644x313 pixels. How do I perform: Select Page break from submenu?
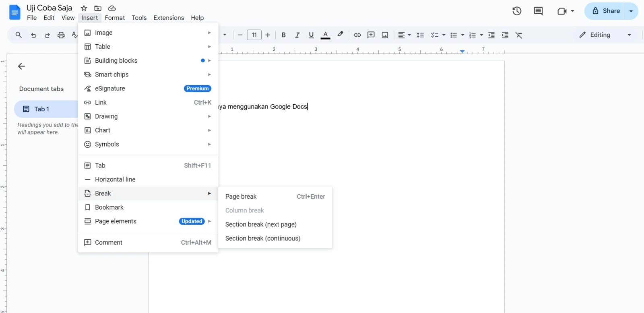241,196
